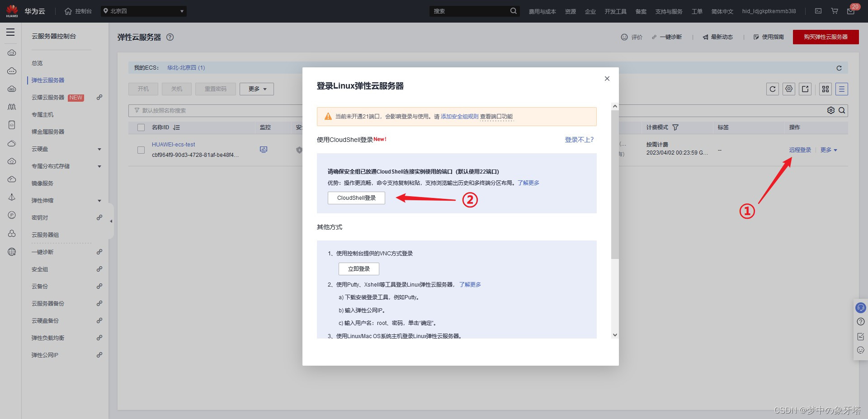The width and height of the screenshot is (868, 419).
Task: Click the dialog scrollbar down arrow
Action: 614,335
